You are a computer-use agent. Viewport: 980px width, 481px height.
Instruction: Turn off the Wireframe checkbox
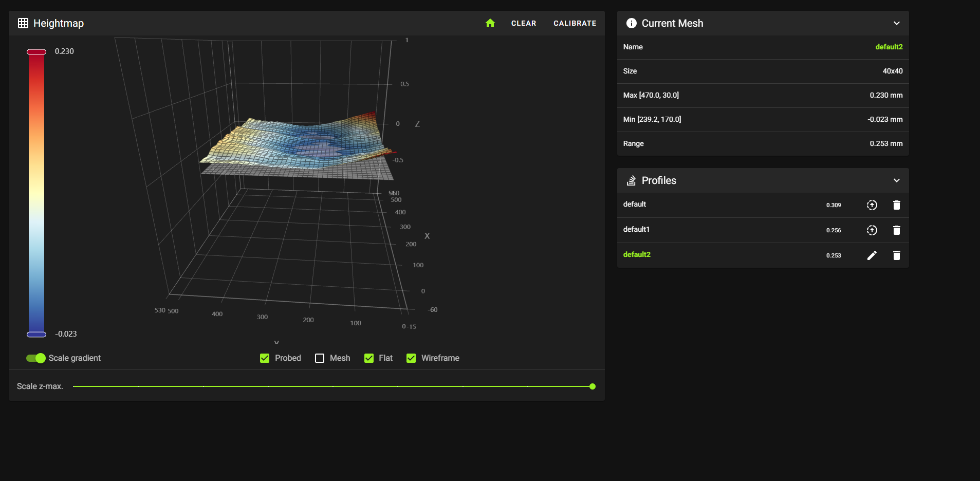(411, 358)
